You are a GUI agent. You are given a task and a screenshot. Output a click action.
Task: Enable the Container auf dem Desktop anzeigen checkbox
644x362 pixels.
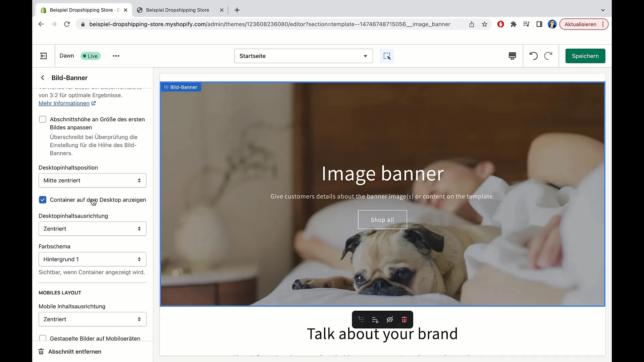43,199
